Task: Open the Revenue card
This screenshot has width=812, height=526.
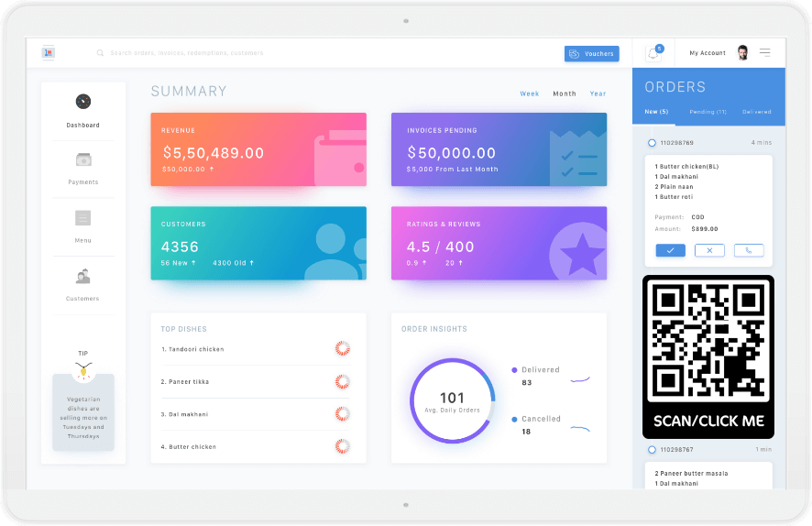Action: [x=258, y=149]
